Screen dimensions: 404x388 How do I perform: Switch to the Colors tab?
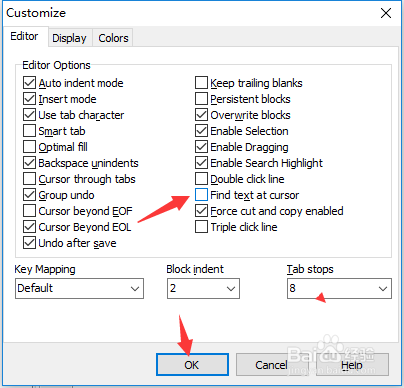click(113, 38)
